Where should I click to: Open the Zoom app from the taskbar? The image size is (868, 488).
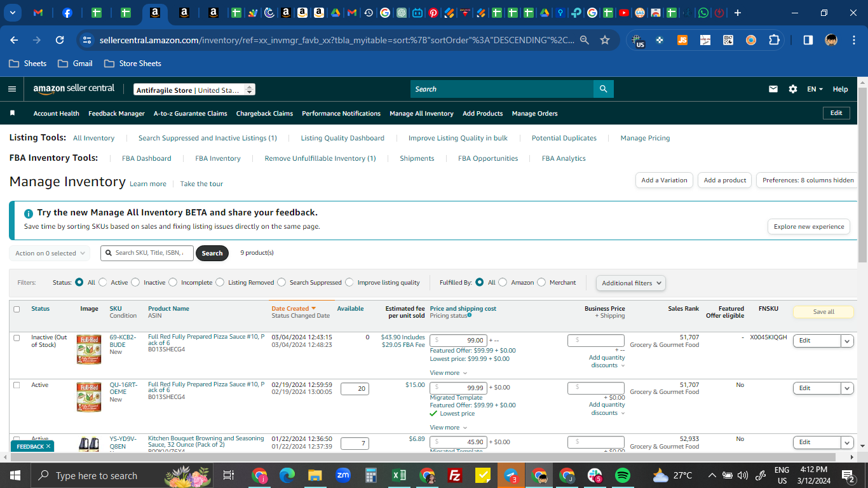coord(343,475)
